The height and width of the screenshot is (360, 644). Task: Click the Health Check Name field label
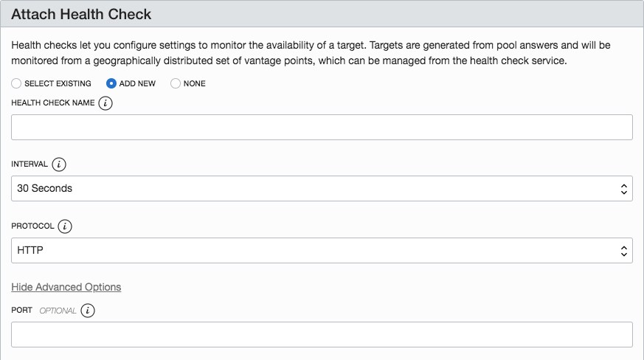pos(53,103)
